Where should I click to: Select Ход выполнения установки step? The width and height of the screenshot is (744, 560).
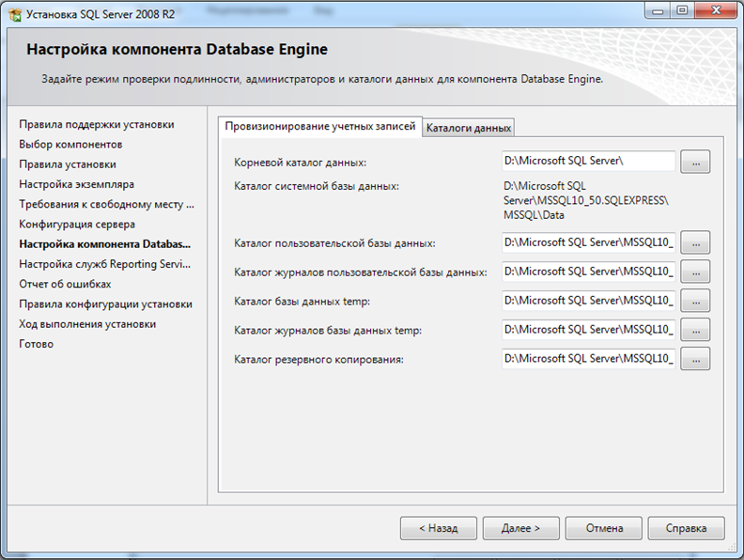[x=87, y=323]
